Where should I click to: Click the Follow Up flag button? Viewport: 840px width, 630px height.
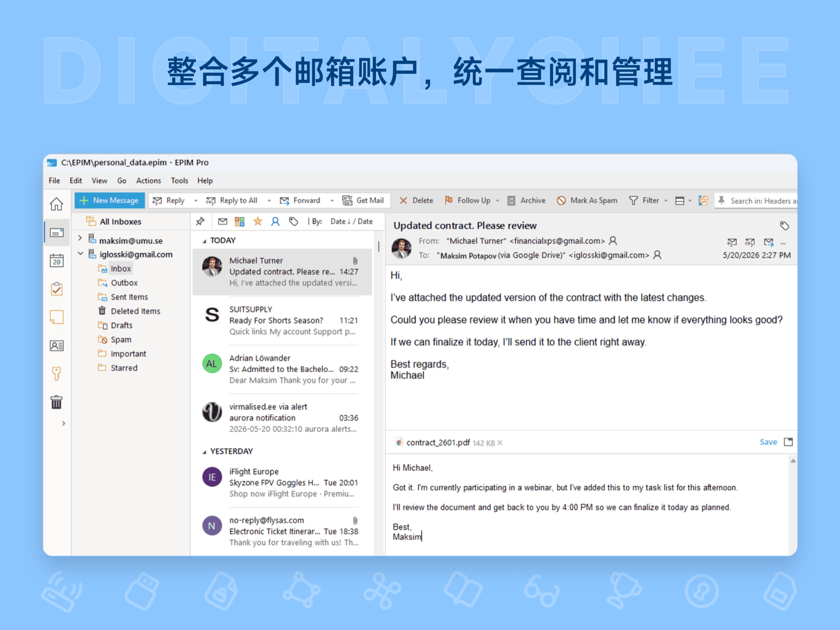click(467, 201)
